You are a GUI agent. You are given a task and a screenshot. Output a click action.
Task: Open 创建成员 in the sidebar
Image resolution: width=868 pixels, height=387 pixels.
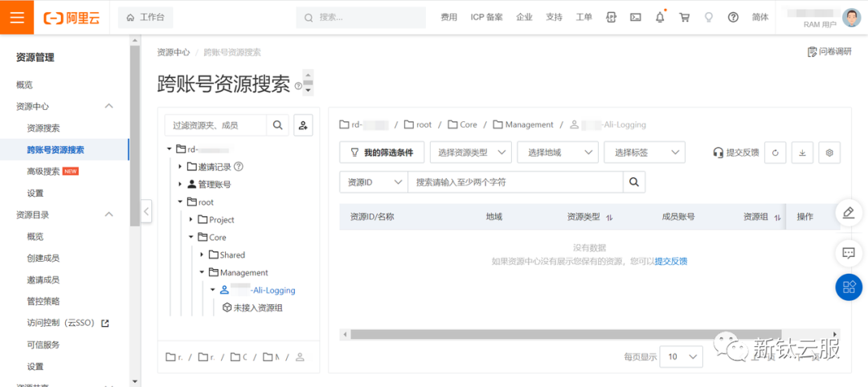pos(43,259)
